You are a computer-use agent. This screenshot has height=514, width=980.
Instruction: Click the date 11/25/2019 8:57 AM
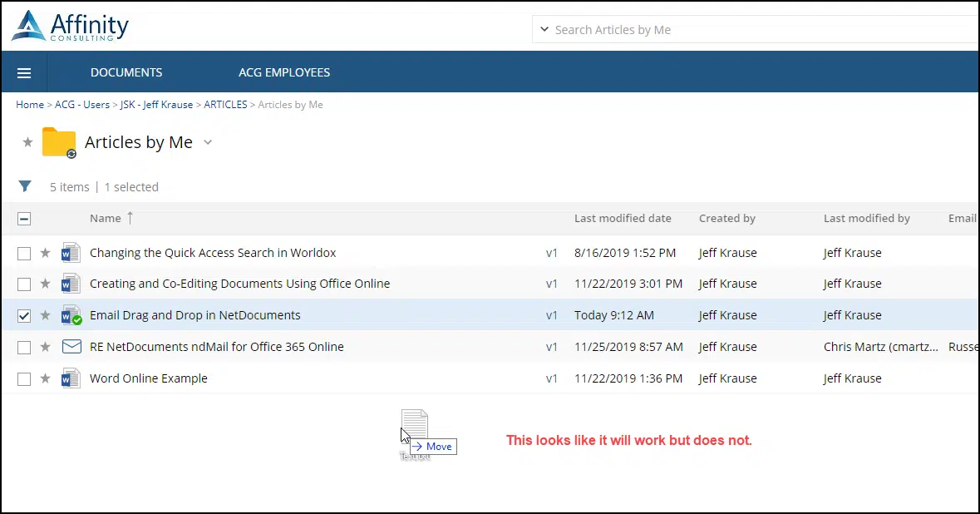[x=628, y=347]
